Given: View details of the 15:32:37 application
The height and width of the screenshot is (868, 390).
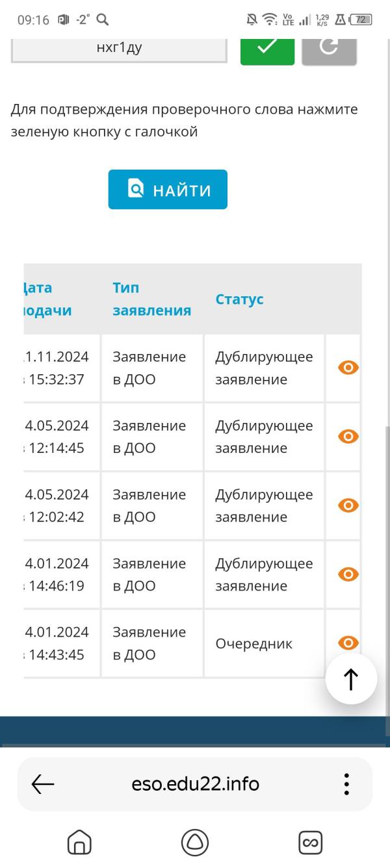Looking at the screenshot, I should click(348, 368).
